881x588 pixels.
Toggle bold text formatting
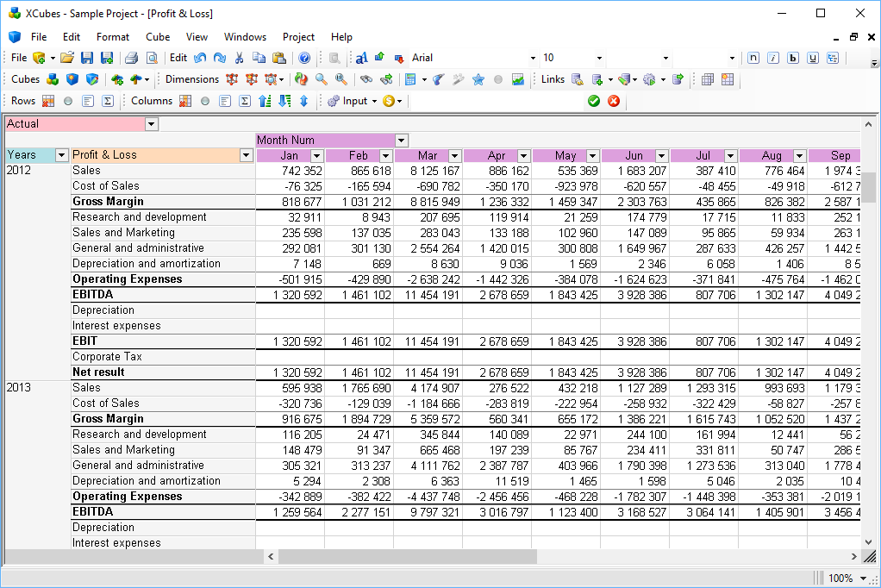[792, 58]
